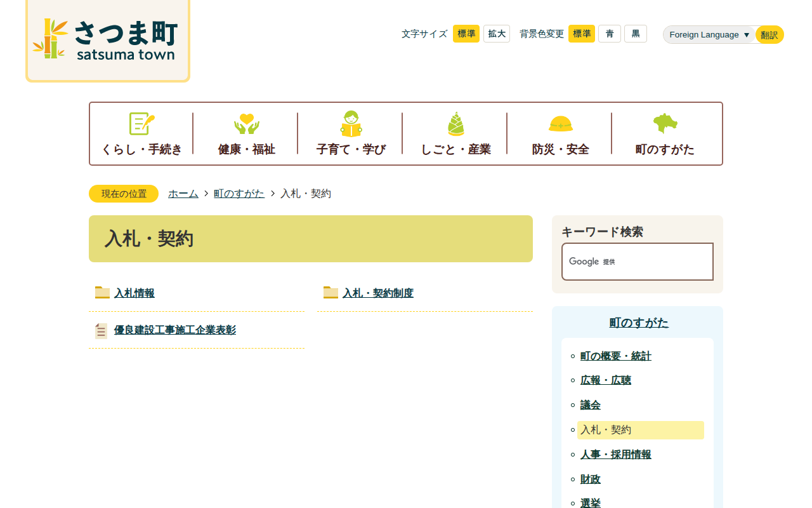
Task: Open the 優良建設工事施工企業表彰 link
Action: tap(175, 330)
